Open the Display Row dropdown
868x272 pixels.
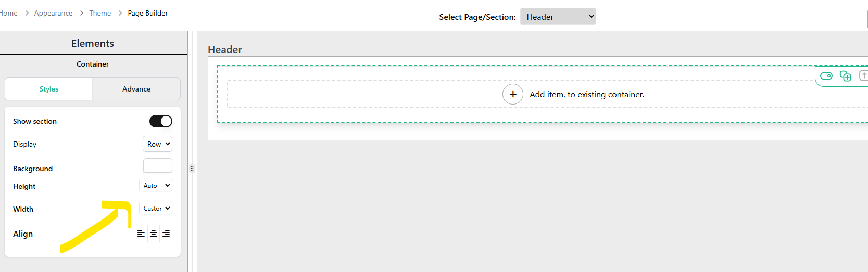(x=157, y=144)
